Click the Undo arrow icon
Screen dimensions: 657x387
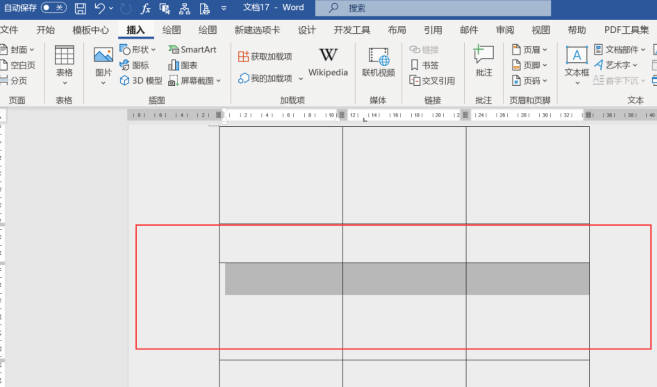pyautogui.click(x=99, y=8)
